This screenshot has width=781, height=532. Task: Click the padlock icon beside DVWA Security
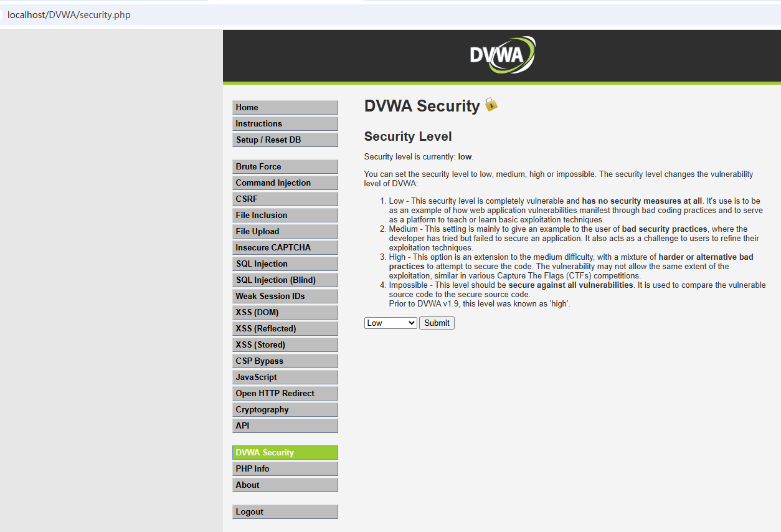tap(491, 105)
